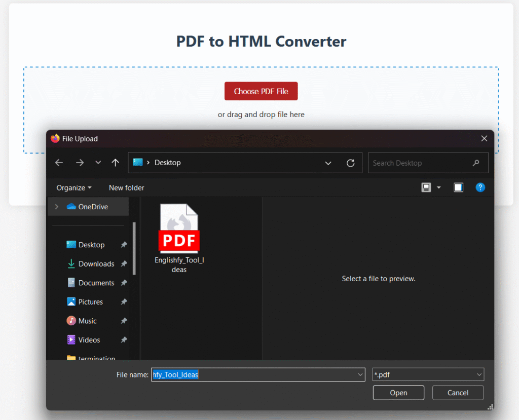The width and height of the screenshot is (519, 420).
Task: Change the folder view mode
Action: click(x=426, y=187)
